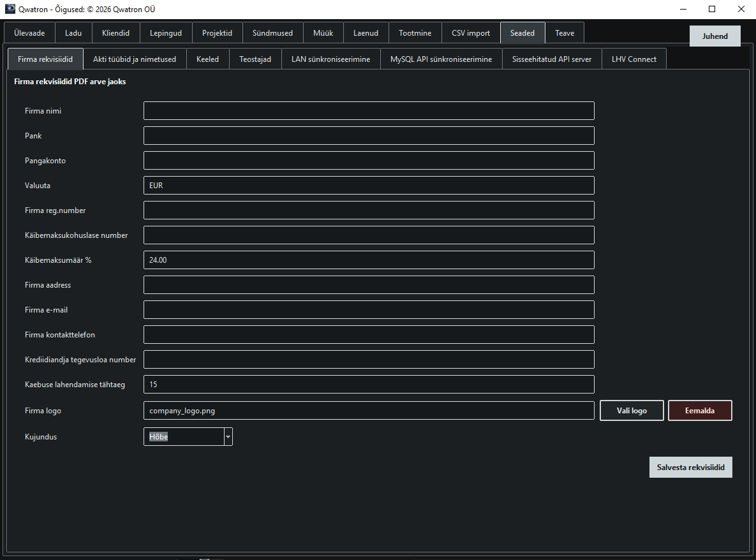756x560 pixels.
Task: Click into the Pank input field
Action: (369, 135)
